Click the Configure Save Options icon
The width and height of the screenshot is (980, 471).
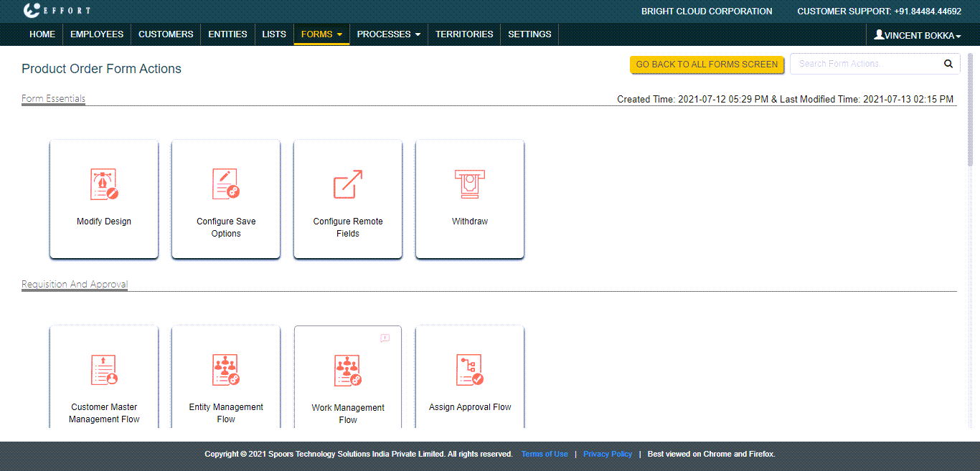coord(226,185)
